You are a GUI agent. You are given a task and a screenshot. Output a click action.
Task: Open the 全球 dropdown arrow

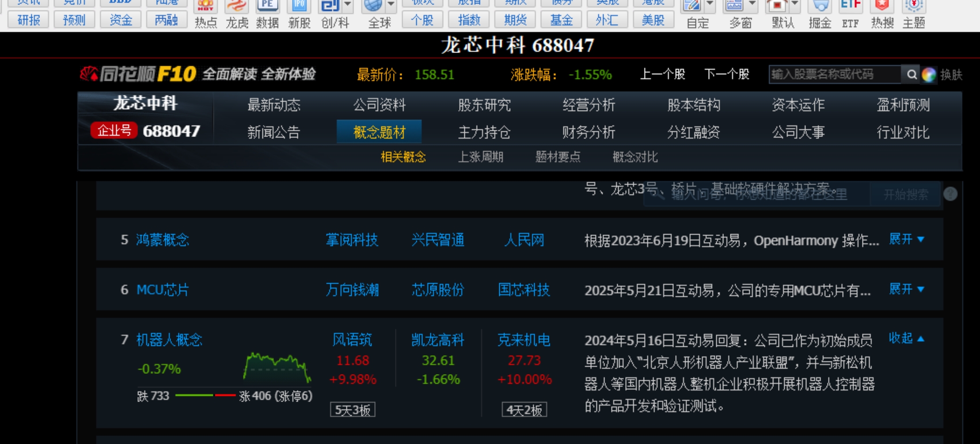(391, 4)
